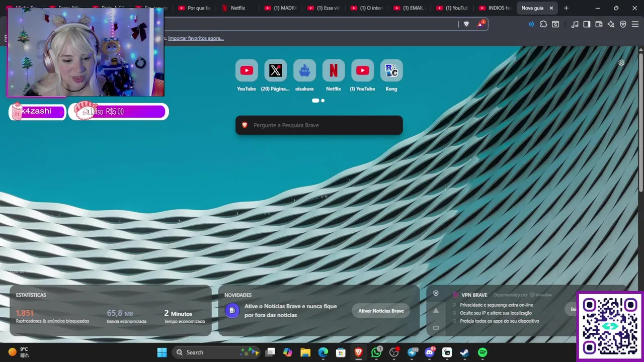Switch to the 'INDIOS fe' tab
Screen dimensions: 644x362
496,8
